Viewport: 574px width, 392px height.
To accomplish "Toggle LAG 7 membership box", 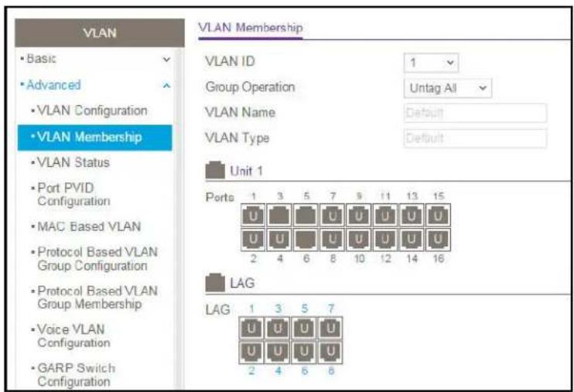I will tap(330, 328).
